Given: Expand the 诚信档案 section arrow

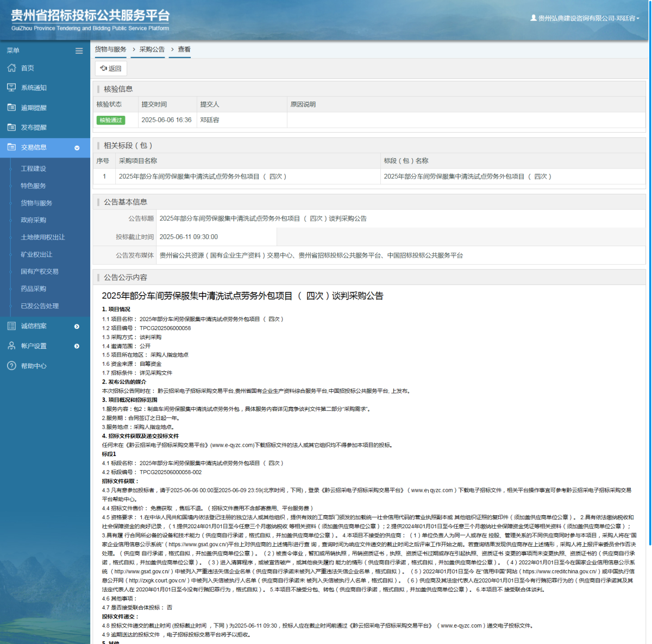Looking at the screenshot, I should 77,326.
